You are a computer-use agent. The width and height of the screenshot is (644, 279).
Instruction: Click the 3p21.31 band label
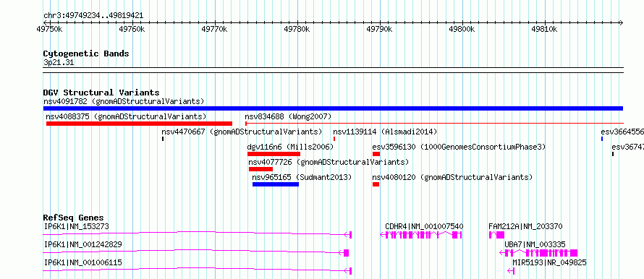[x=59, y=63]
